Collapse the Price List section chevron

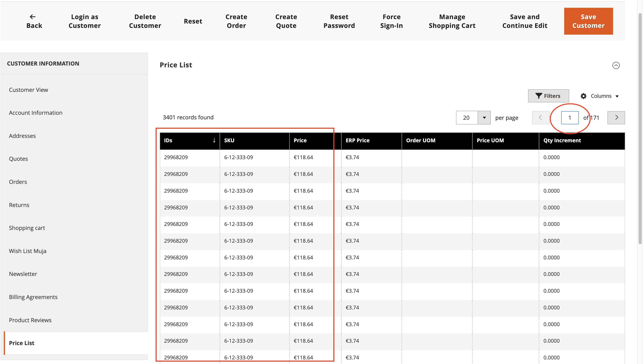(x=616, y=65)
